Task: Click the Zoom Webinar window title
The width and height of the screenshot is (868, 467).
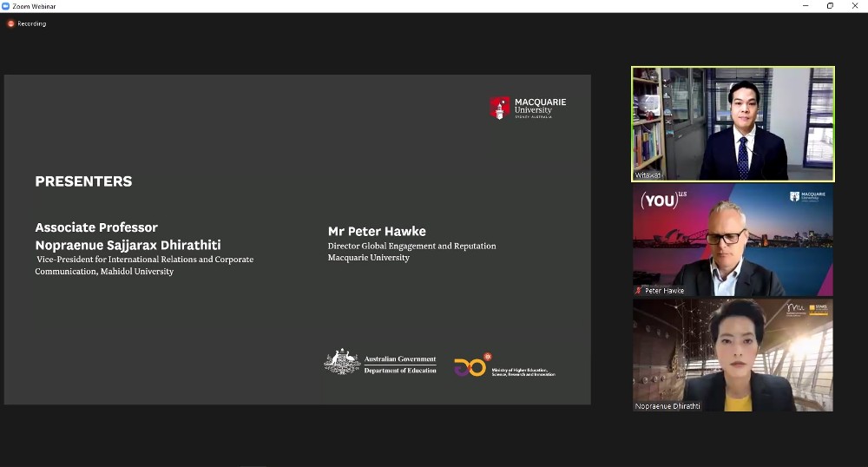Action: point(34,6)
